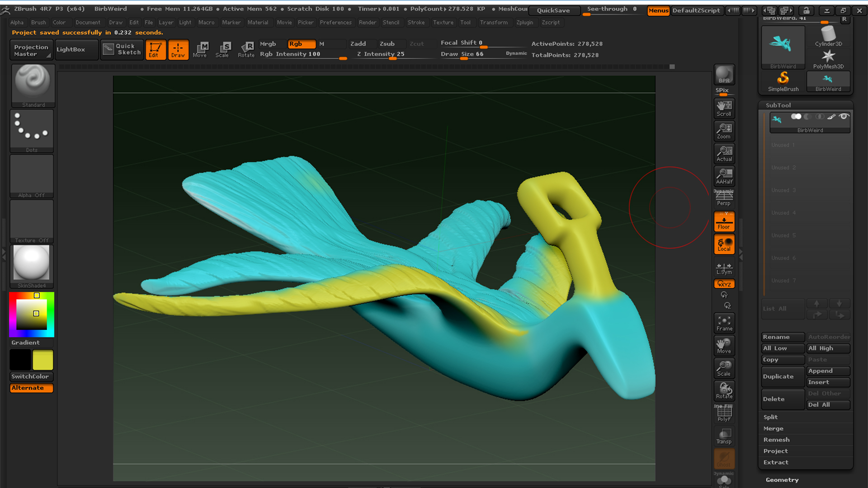
Task: Open the SkinShade4 material picker
Action: click(32, 266)
